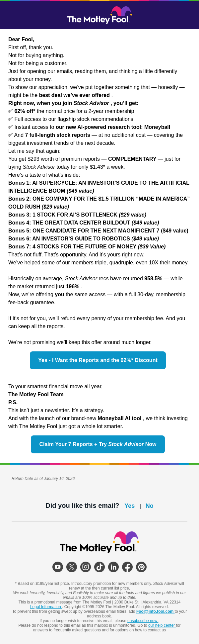This screenshot has height=644, width=199.
Task: Click 'Claim Your 7 Reports' button
Action: (98, 444)
